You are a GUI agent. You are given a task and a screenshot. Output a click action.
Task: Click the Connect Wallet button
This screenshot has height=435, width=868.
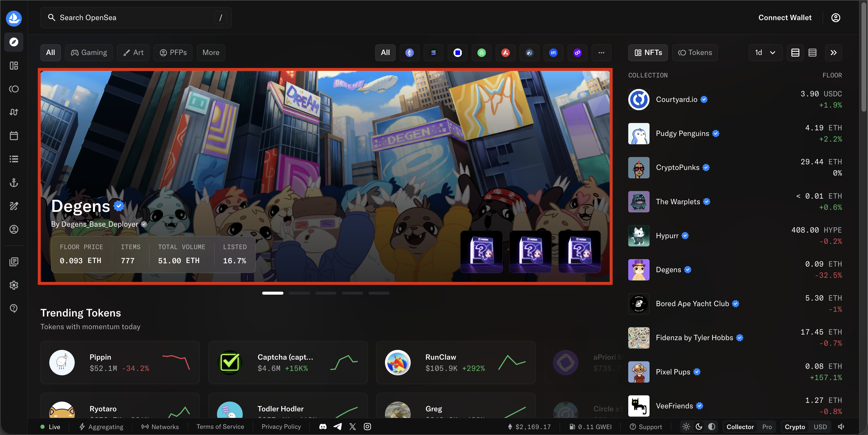click(785, 17)
